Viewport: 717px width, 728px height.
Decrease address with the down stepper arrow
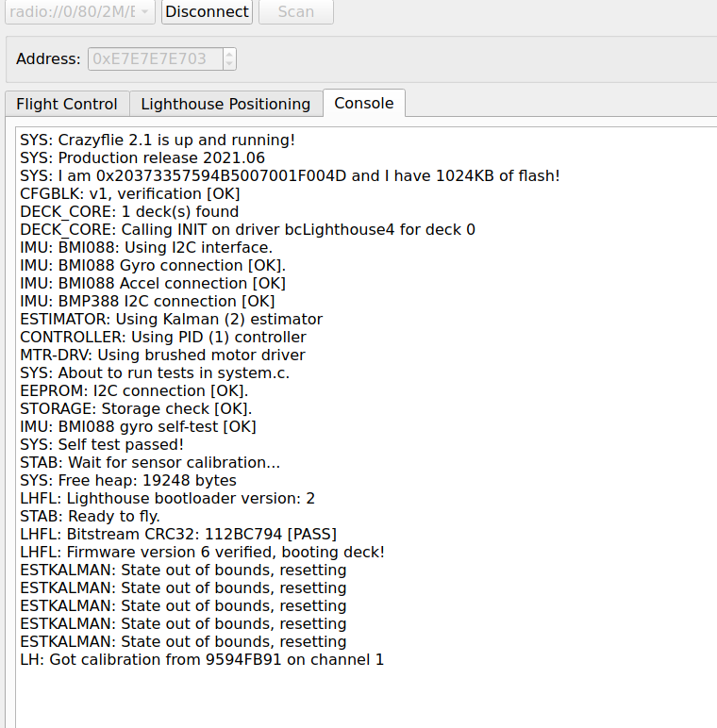[229, 64]
